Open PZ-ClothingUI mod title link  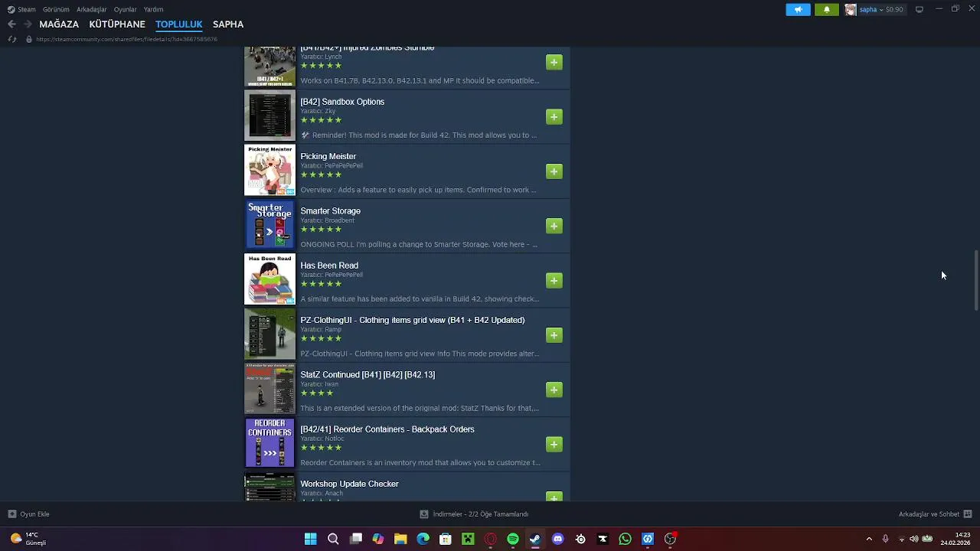click(413, 320)
